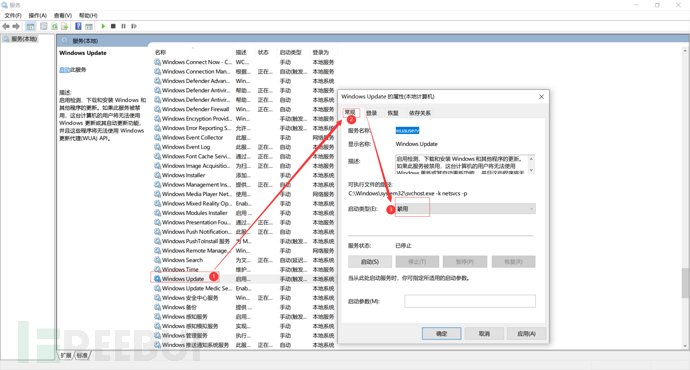Click the gear icon of Windows Modules Installer
The width and height of the screenshot is (690, 370).
pos(157,213)
